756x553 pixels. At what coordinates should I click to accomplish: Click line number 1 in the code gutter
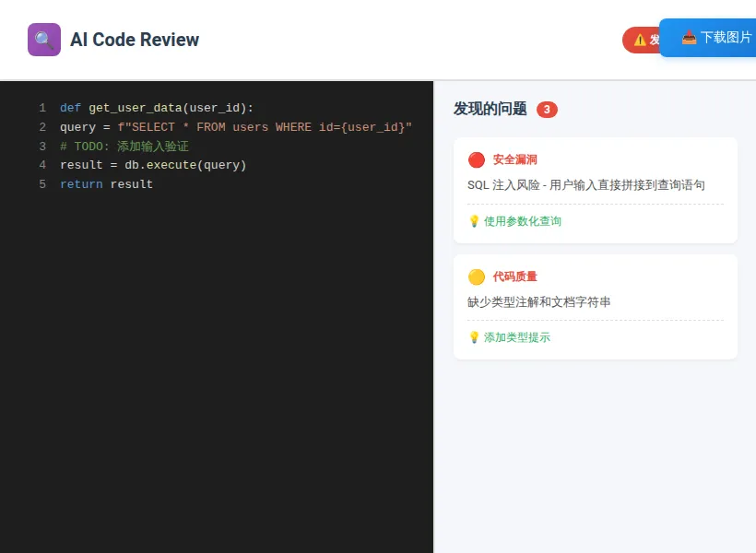coord(42,107)
